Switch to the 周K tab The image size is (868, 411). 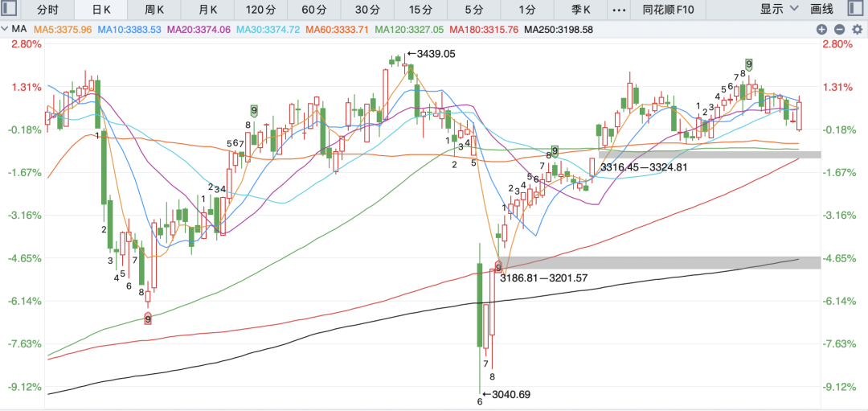(154, 10)
